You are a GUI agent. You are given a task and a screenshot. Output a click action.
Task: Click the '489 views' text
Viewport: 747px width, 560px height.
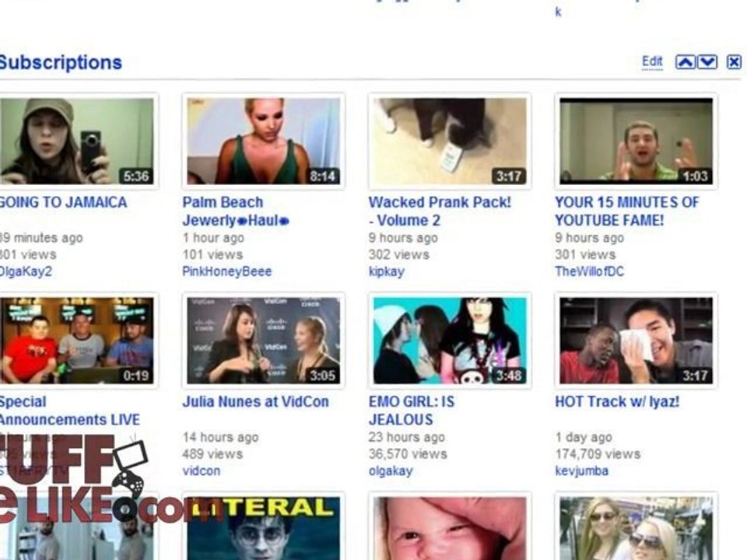pos(212,453)
